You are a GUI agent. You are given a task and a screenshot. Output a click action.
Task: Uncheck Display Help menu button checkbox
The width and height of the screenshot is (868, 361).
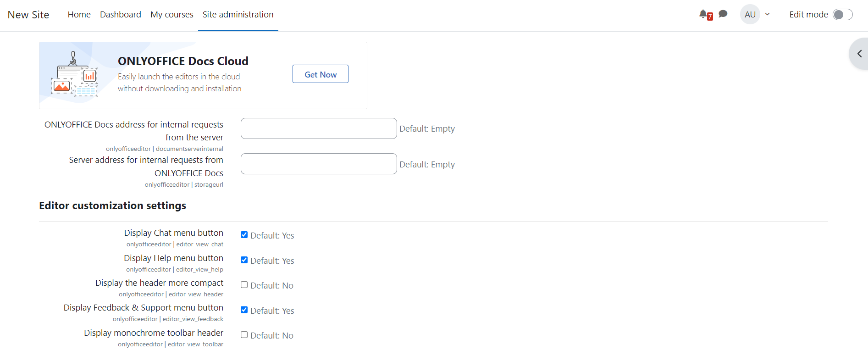pos(244,260)
